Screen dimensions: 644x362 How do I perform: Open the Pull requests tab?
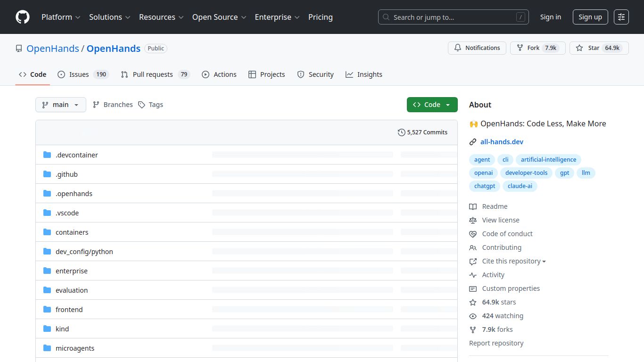pos(155,74)
